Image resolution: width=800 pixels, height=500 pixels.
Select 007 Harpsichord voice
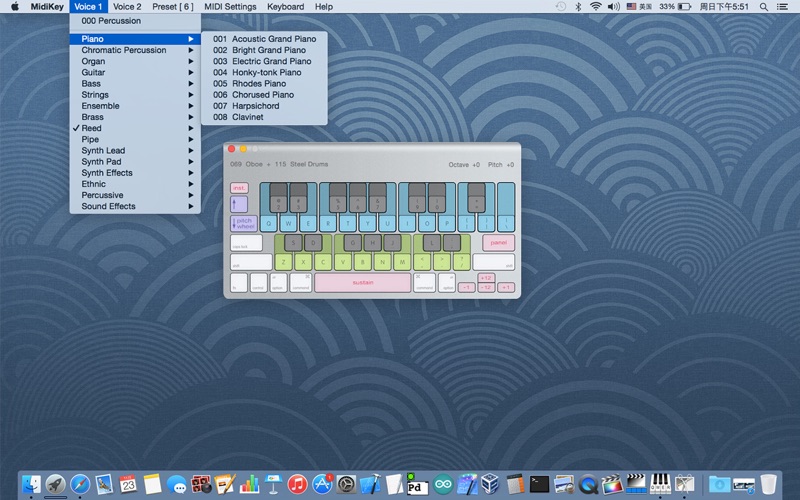tap(246, 106)
